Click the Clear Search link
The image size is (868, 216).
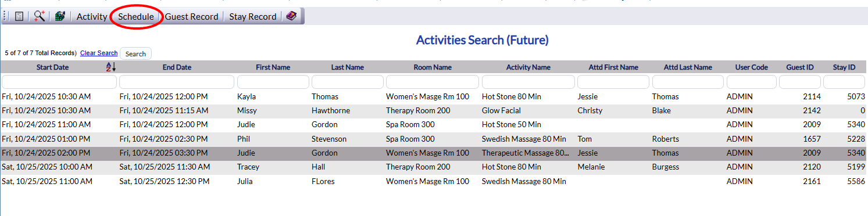[99, 53]
